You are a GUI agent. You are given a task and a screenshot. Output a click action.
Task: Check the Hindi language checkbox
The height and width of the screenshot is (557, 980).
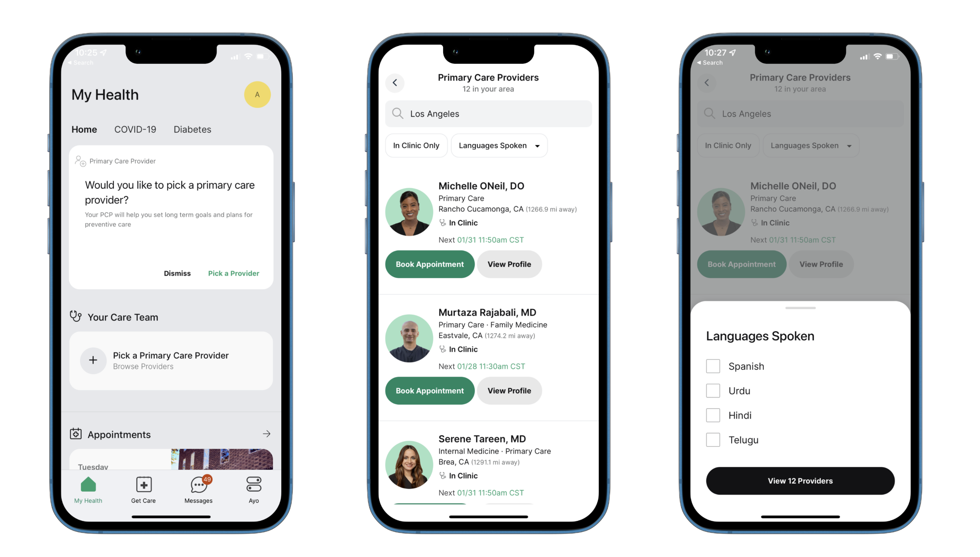click(714, 415)
